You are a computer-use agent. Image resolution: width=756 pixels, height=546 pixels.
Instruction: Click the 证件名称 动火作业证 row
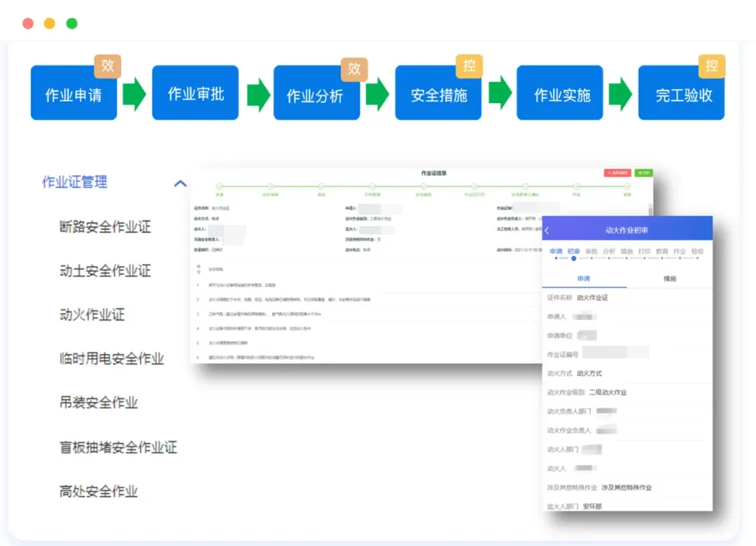coord(627,297)
